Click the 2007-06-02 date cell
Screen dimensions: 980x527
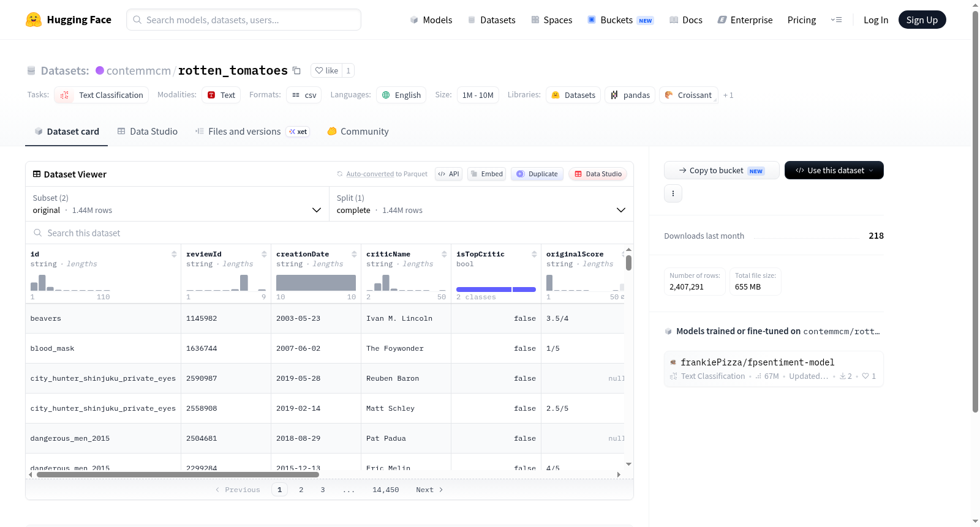click(x=316, y=348)
